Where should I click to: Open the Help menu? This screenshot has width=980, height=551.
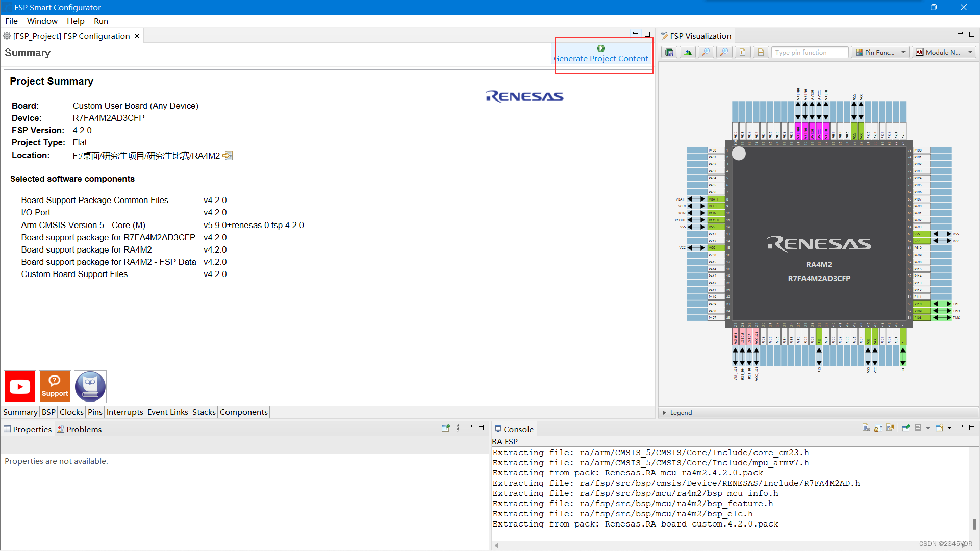(x=76, y=21)
